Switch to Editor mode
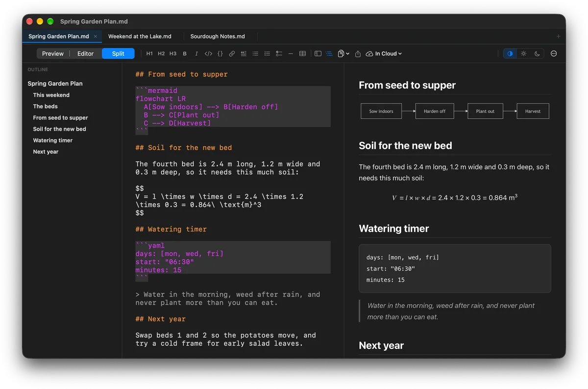Screen dimensions: 588x389 pos(85,54)
